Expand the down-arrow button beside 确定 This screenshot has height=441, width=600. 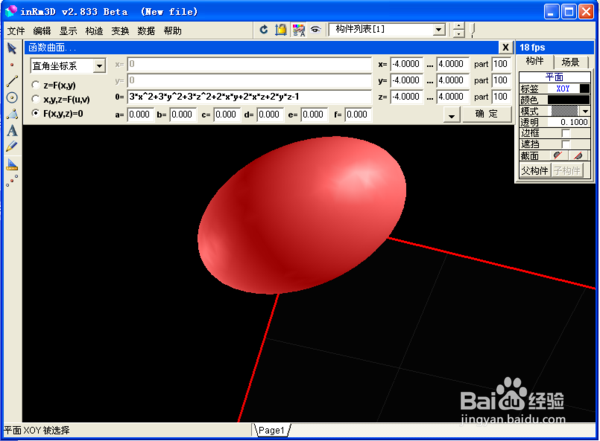click(x=452, y=115)
